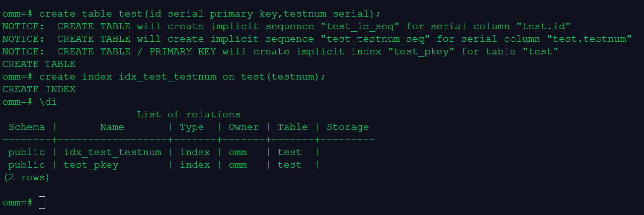
Task: Select the Owner column header
Action: point(244,127)
